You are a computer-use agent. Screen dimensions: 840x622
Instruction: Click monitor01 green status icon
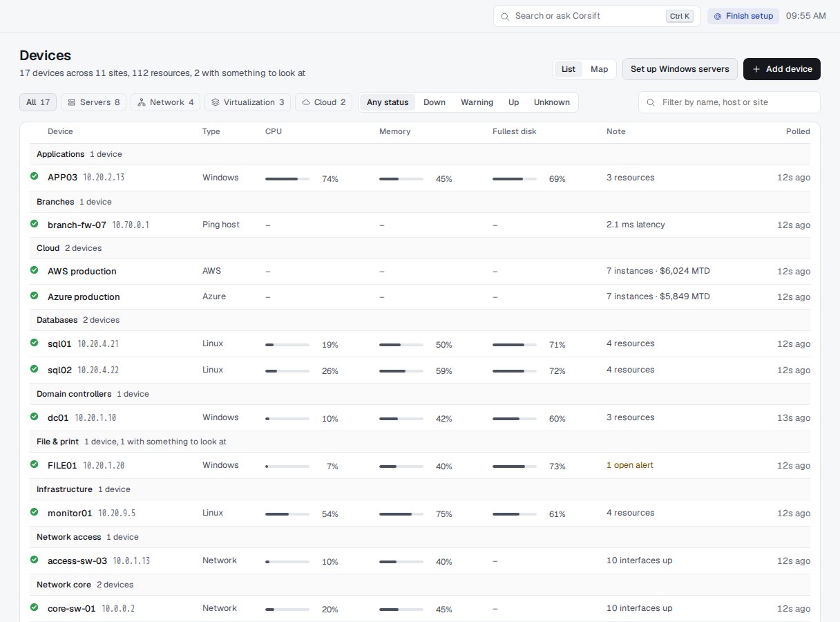tap(34, 511)
